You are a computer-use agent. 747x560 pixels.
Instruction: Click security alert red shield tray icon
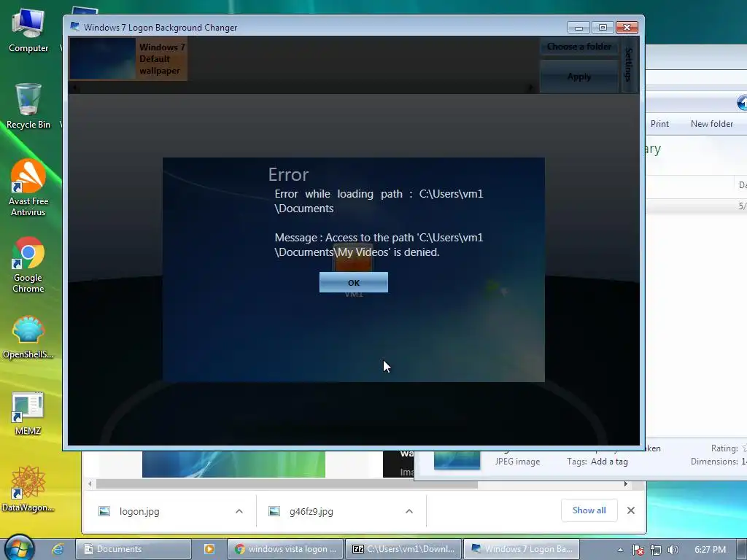click(x=638, y=550)
